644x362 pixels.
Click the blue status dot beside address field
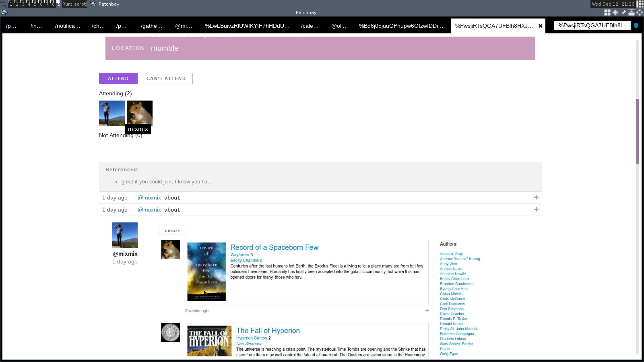click(636, 25)
